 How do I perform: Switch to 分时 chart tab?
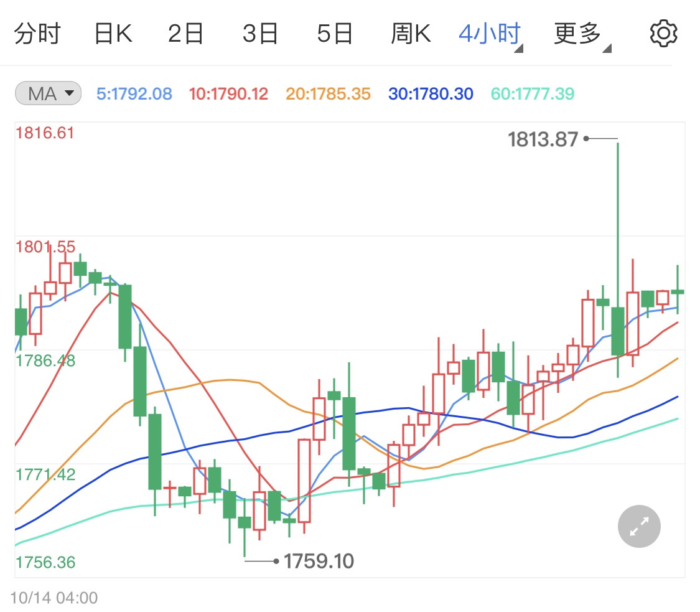pos(37,34)
